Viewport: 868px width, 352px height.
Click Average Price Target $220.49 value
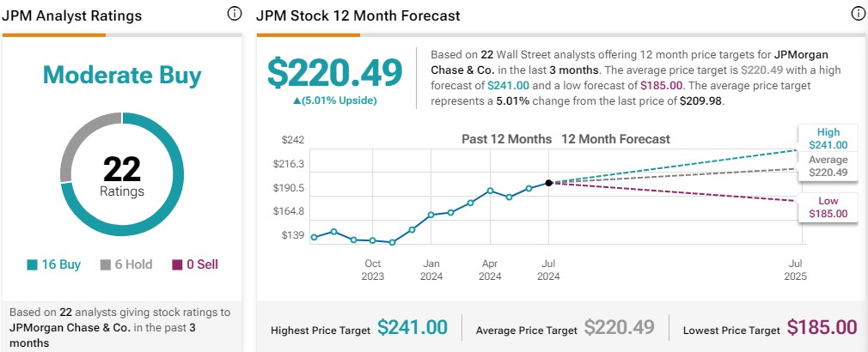pos(619,327)
